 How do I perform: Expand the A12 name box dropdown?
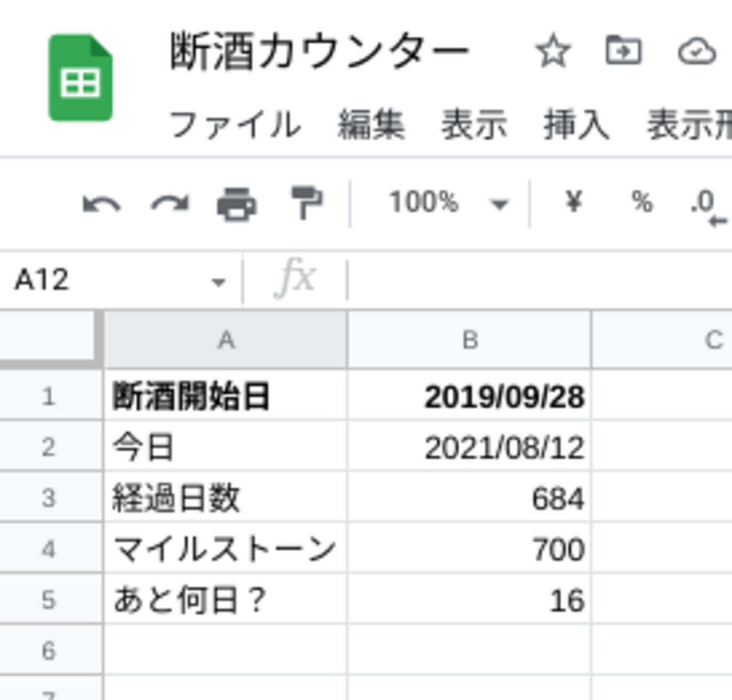pyautogui.click(x=218, y=282)
